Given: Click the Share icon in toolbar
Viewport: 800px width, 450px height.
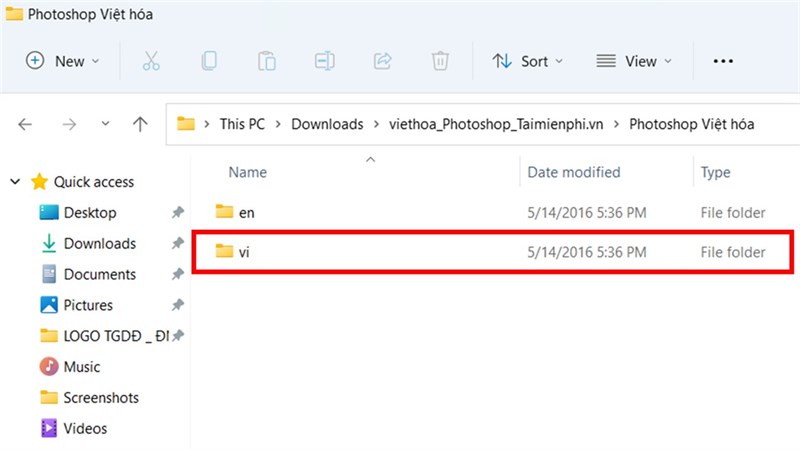Looking at the screenshot, I should [x=383, y=61].
